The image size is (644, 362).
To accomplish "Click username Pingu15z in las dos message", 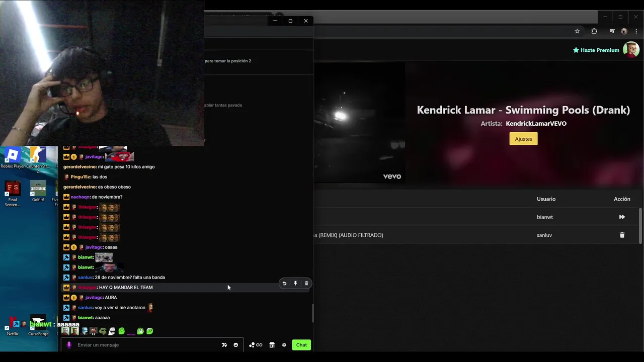I will [80, 177].
